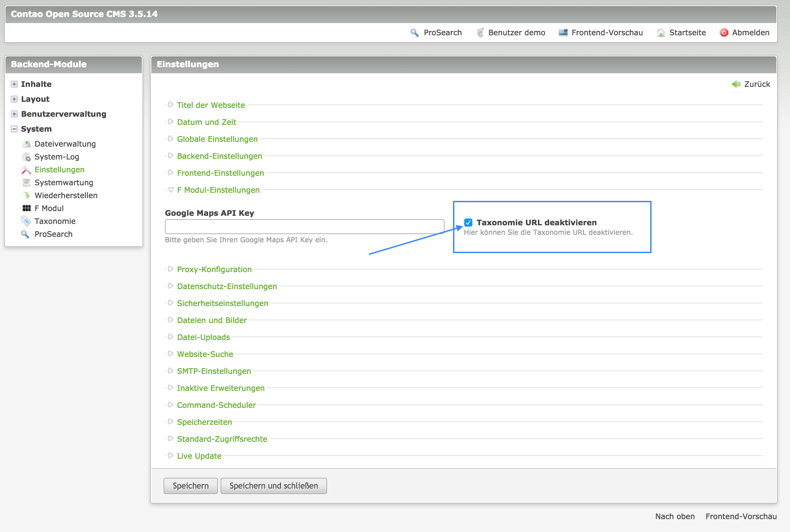
Task: Expand the Datum und Zeit section
Action: click(x=206, y=122)
